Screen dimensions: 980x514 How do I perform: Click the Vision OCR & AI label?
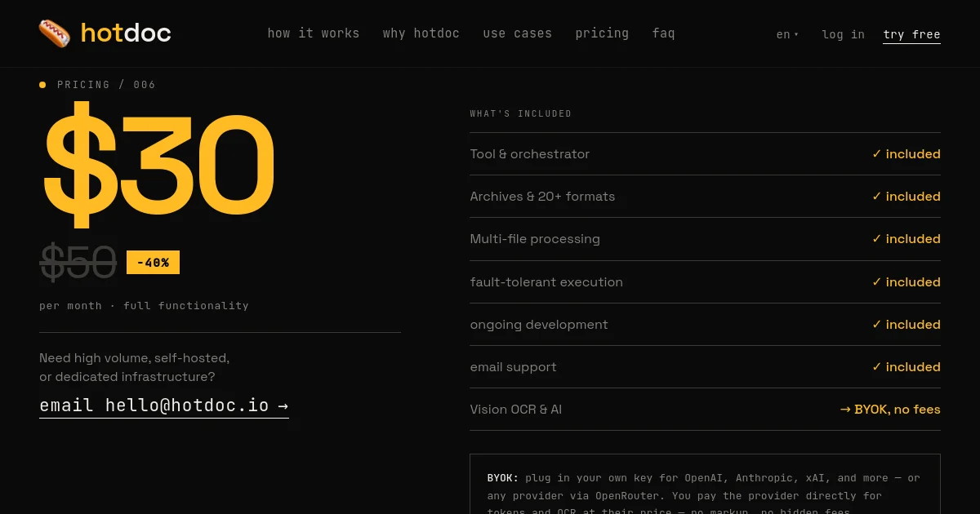point(516,410)
